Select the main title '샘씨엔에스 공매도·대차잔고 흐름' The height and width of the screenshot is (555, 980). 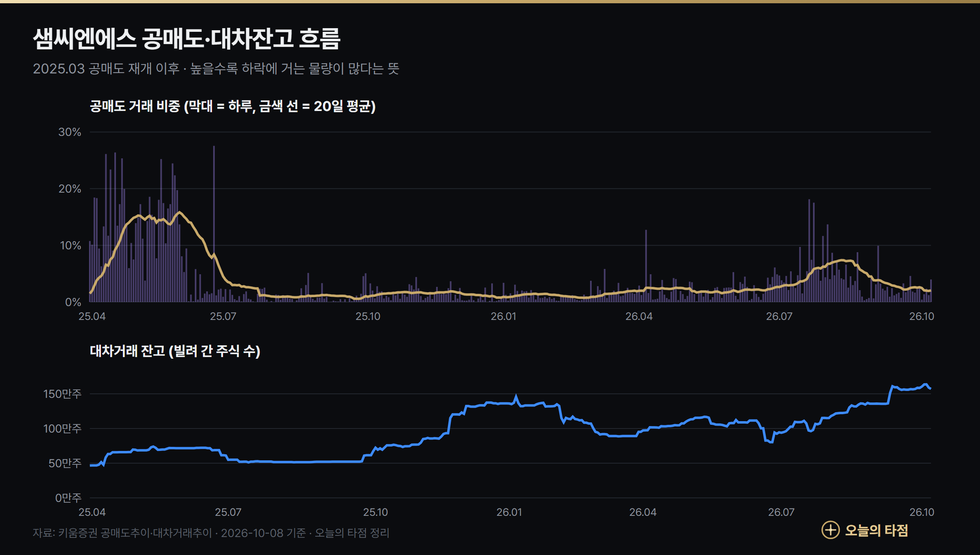pyautogui.click(x=187, y=39)
